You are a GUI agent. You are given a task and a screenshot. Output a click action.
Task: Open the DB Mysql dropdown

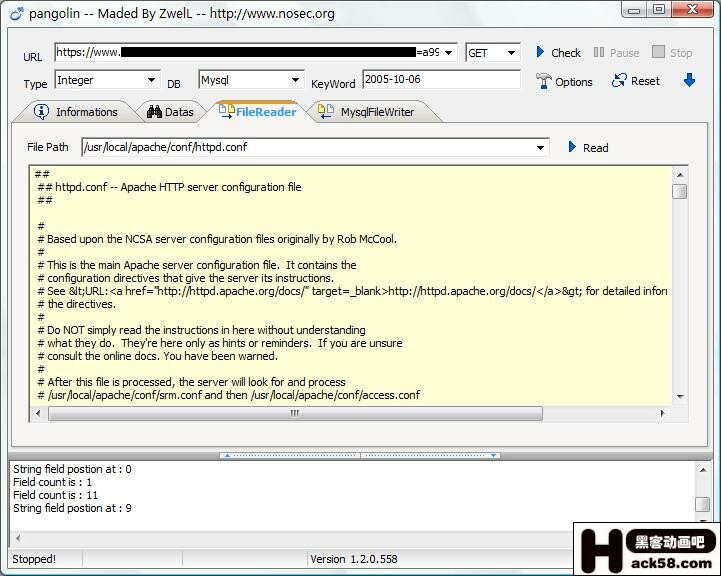tap(295, 80)
